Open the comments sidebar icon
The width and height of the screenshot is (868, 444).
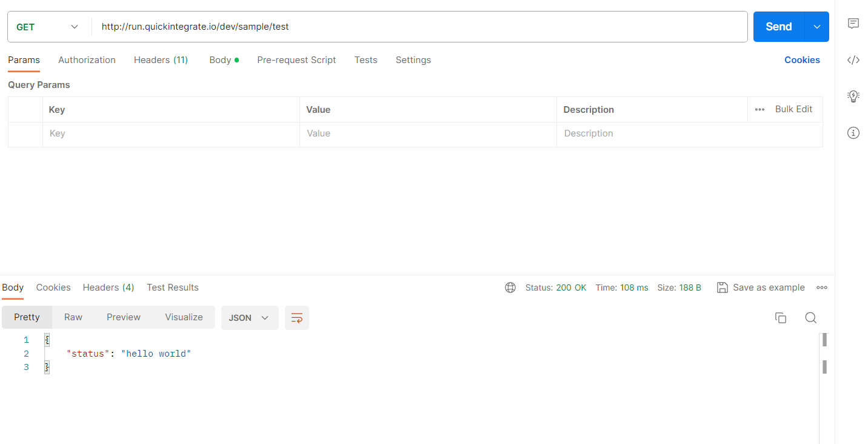pos(853,24)
